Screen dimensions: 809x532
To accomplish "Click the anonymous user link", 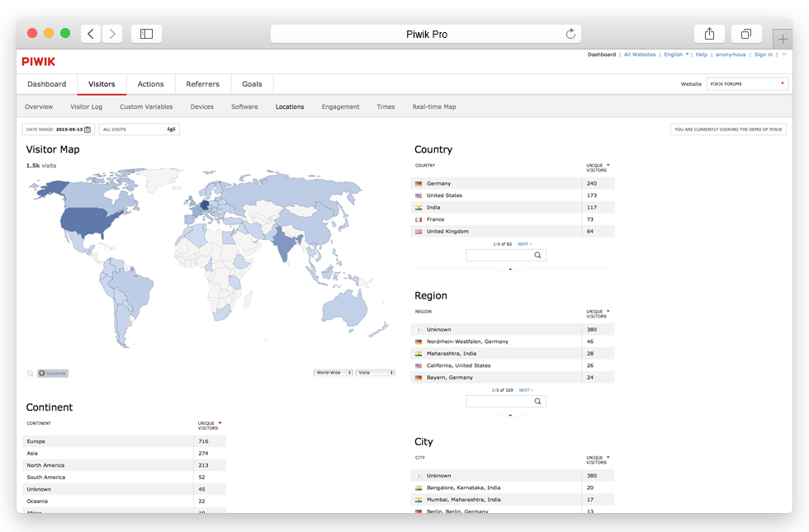I will pos(731,54).
